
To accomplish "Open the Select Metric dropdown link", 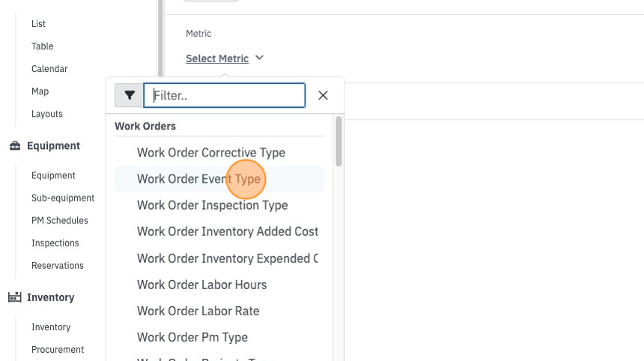I will coord(217,58).
